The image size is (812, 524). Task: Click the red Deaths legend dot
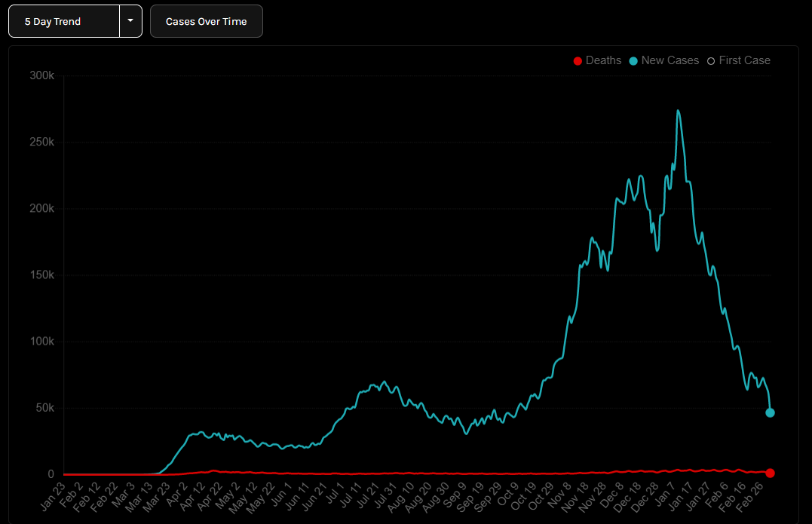[578, 60]
